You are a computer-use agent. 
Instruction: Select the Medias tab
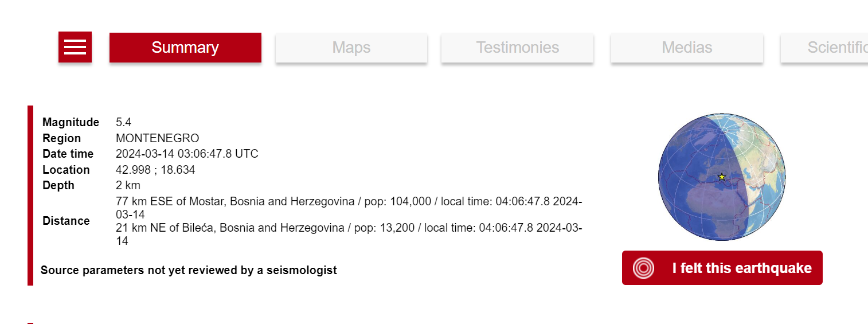(x=687, y=48)
